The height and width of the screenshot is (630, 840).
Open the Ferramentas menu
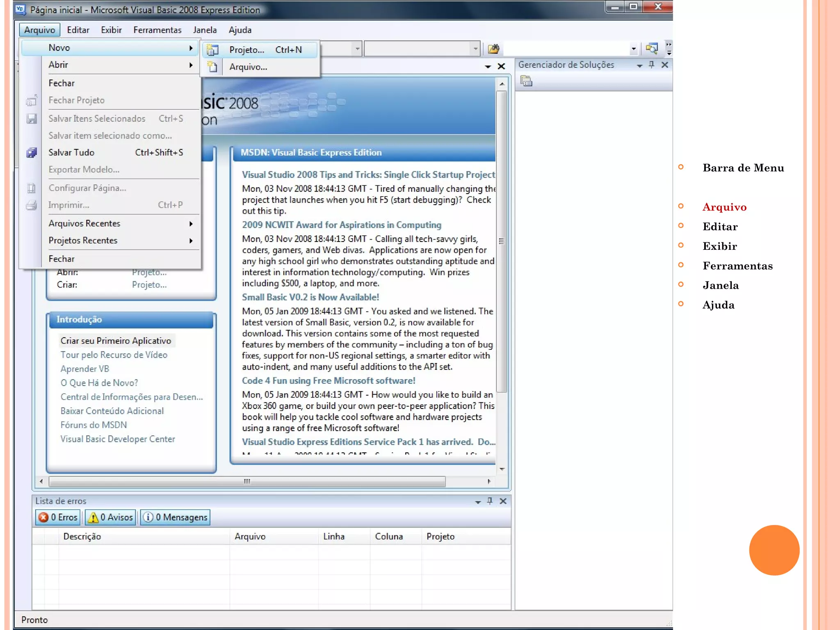pos(157,30)
